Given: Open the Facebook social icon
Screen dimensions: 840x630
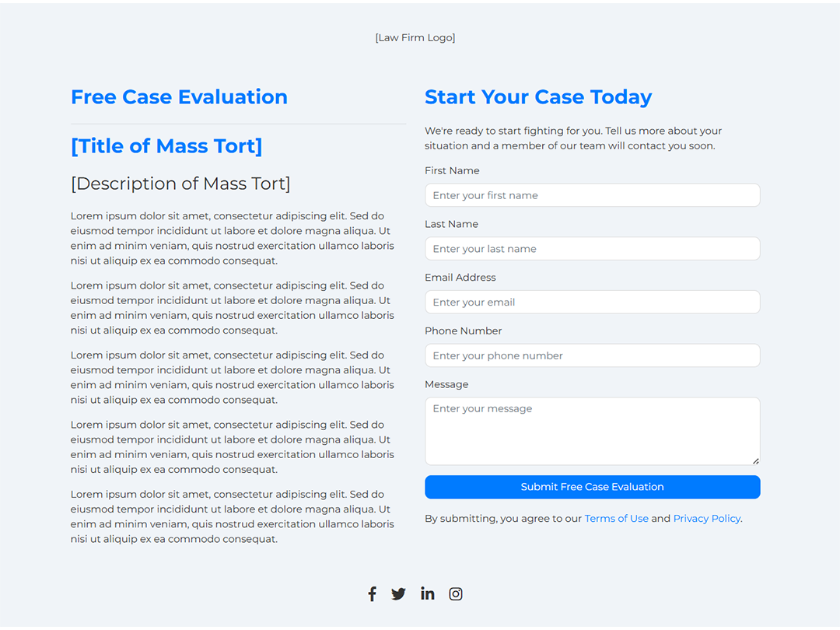Looking at the screenshot, I should coord(373,593).
